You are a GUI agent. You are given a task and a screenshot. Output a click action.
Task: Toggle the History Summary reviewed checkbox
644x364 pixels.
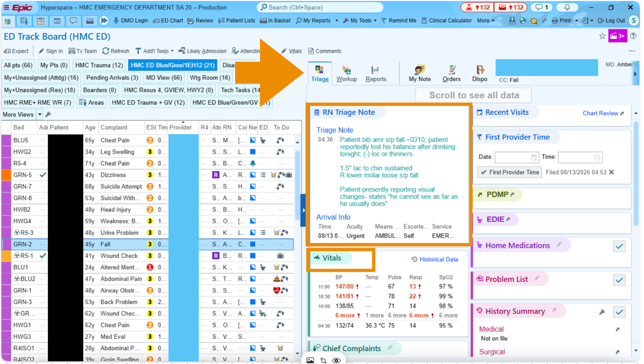[x=619, y=312]
